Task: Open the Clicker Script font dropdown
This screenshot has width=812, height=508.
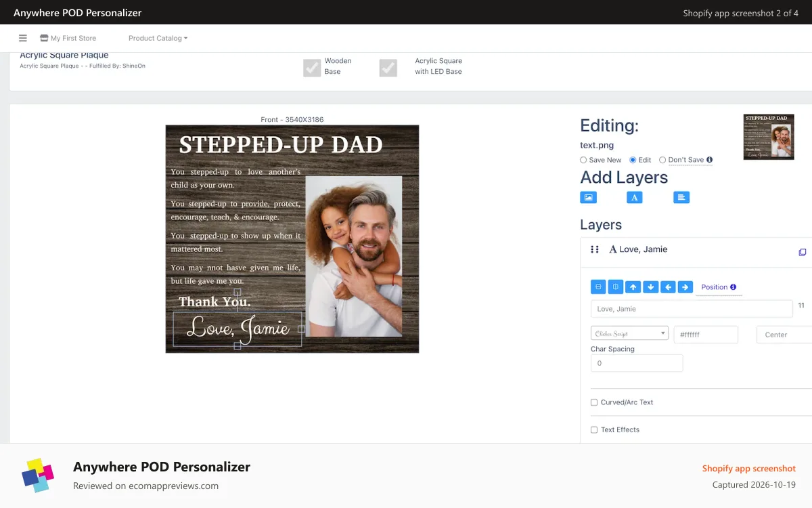Action: [x=629, y=333]
